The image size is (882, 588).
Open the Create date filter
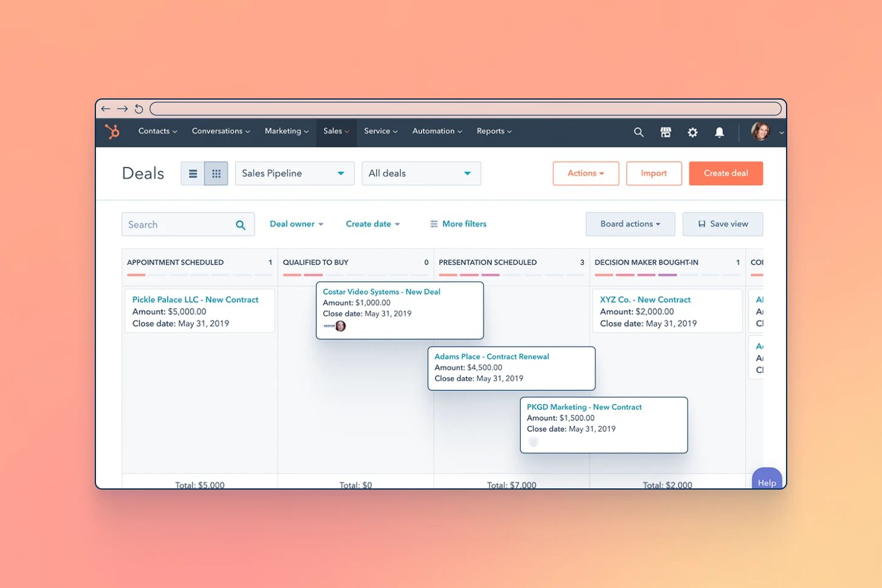373,224
